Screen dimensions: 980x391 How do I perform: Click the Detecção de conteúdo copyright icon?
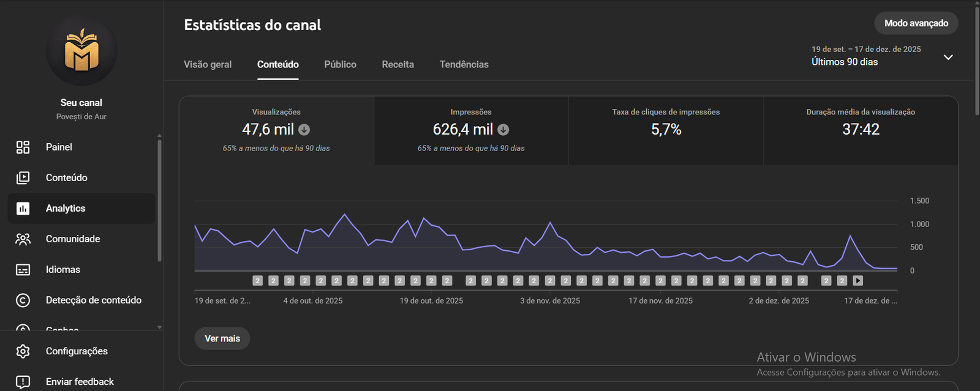[23, 300]
